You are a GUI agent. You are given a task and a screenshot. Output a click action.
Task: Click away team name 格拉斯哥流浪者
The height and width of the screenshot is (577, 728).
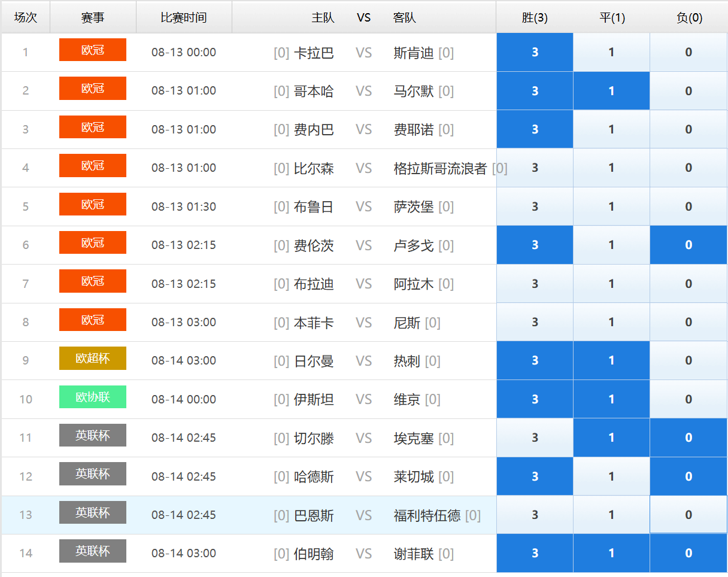click(440, 169)
